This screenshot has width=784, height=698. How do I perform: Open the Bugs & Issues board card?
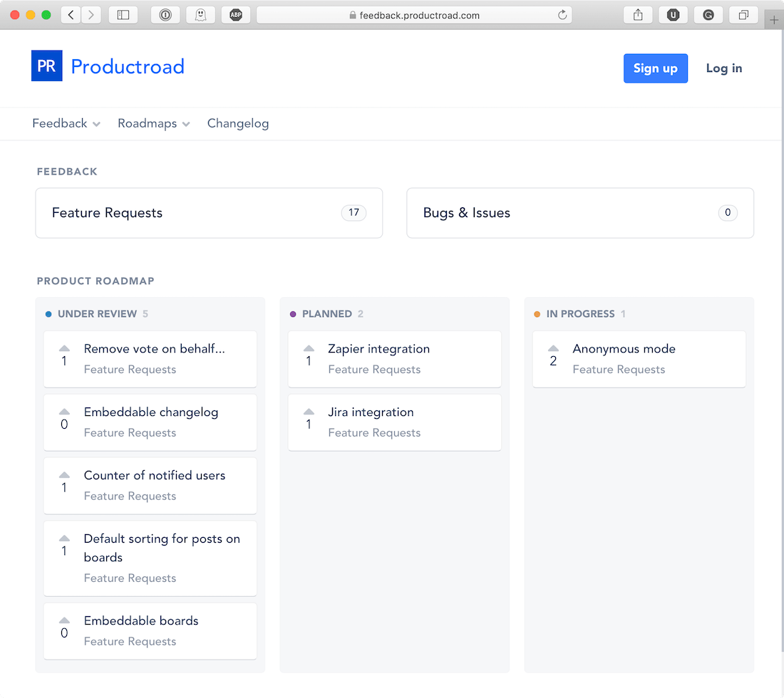point(580,213)
